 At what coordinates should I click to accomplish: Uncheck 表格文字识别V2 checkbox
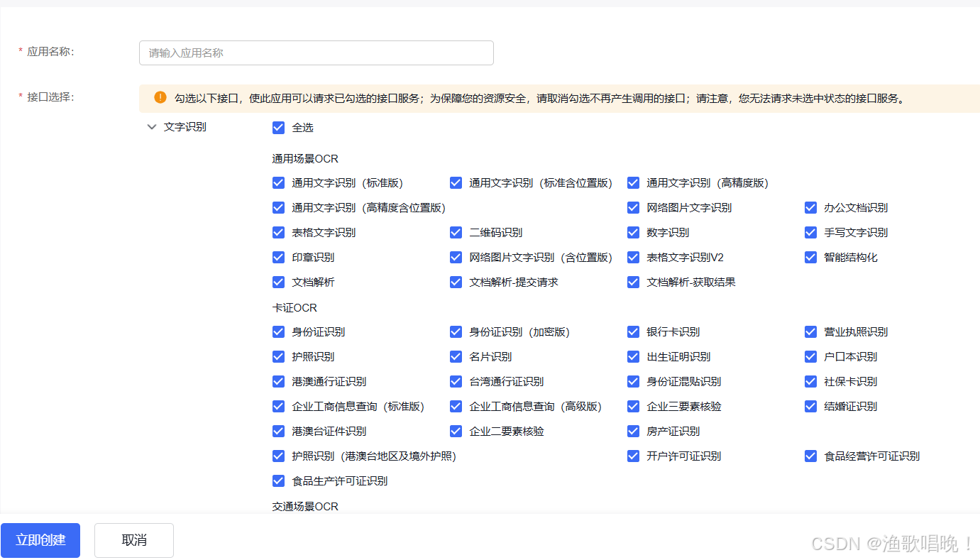(633, 257)
